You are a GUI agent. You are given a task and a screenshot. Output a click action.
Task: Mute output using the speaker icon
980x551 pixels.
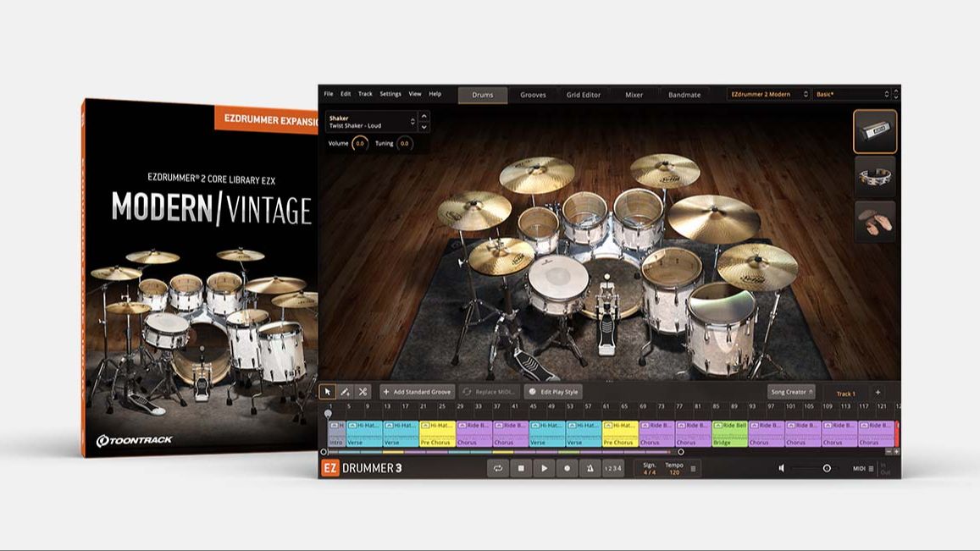pos(781,468)
